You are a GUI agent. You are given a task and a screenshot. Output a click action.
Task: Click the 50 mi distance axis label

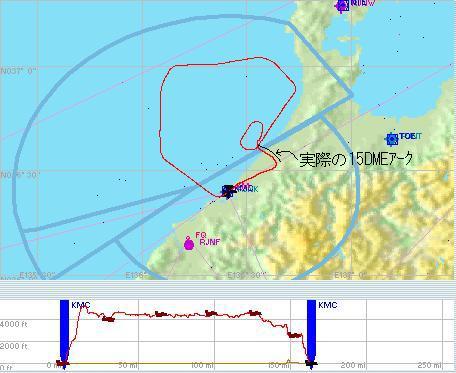click(128, 365)
